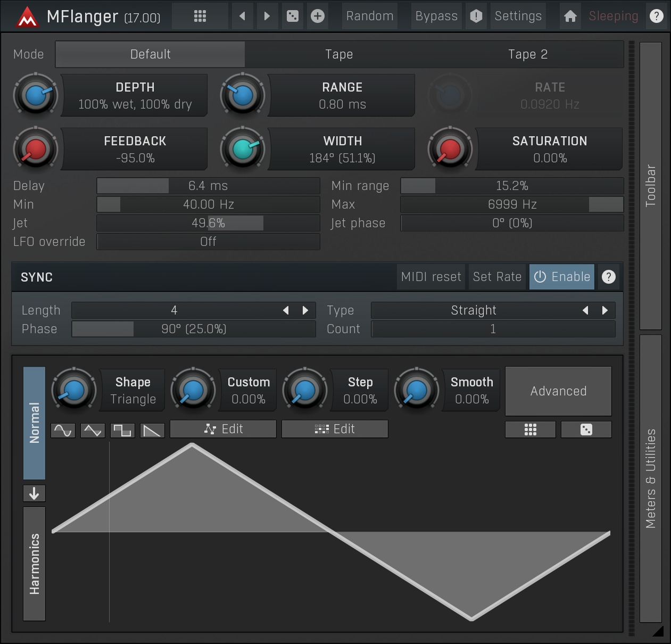Switch mode to Tape 2
This screenshot has height=644, width=671.
(527, 54)
